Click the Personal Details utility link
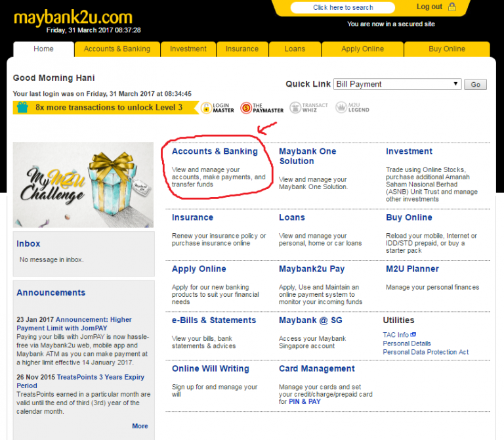Screen dimensions: 504x440 click(407, 343)
